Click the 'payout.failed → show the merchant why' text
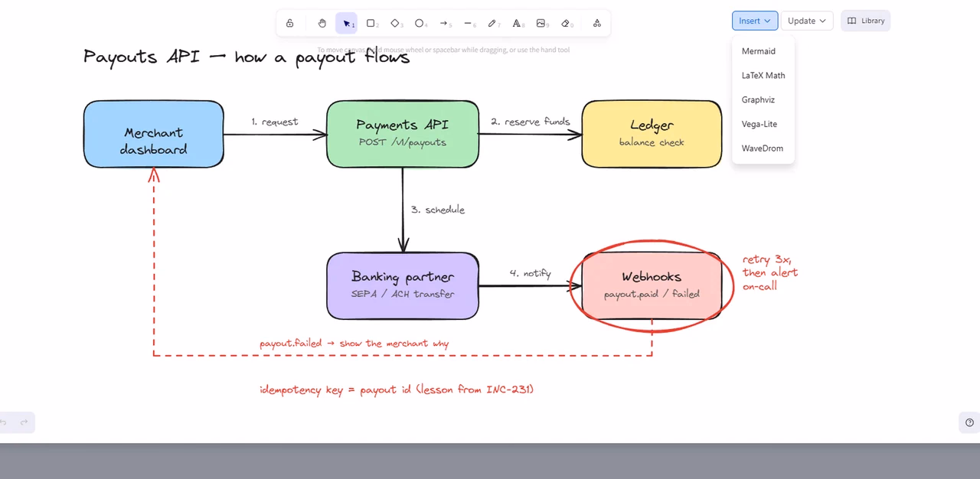Screen dimensions: 980x479 (354, 344)
